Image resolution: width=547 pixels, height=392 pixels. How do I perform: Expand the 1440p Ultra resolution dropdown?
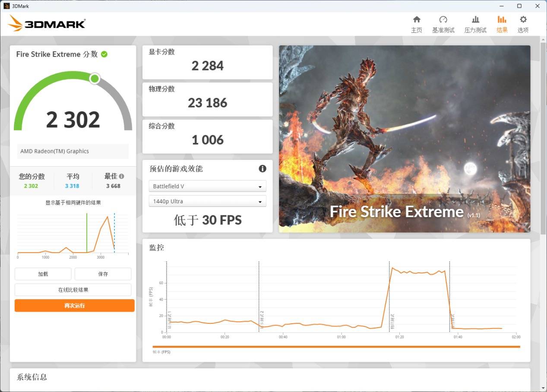coord(207,202)
